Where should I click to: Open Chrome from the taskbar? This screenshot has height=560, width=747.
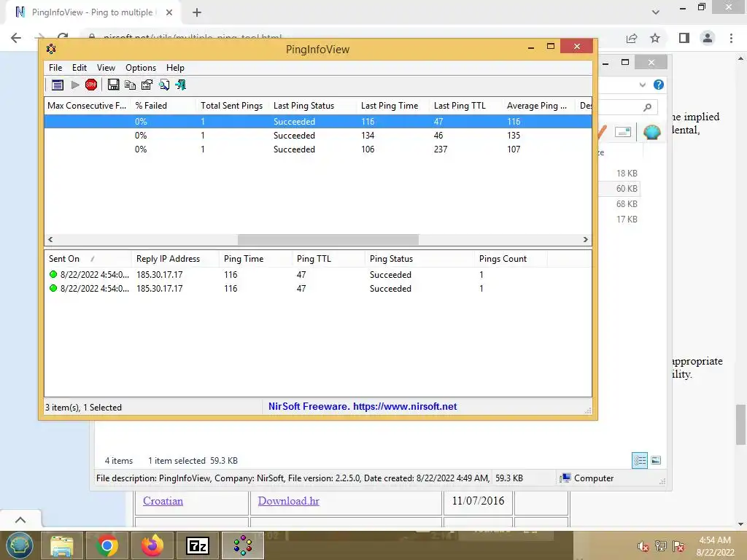107,545
